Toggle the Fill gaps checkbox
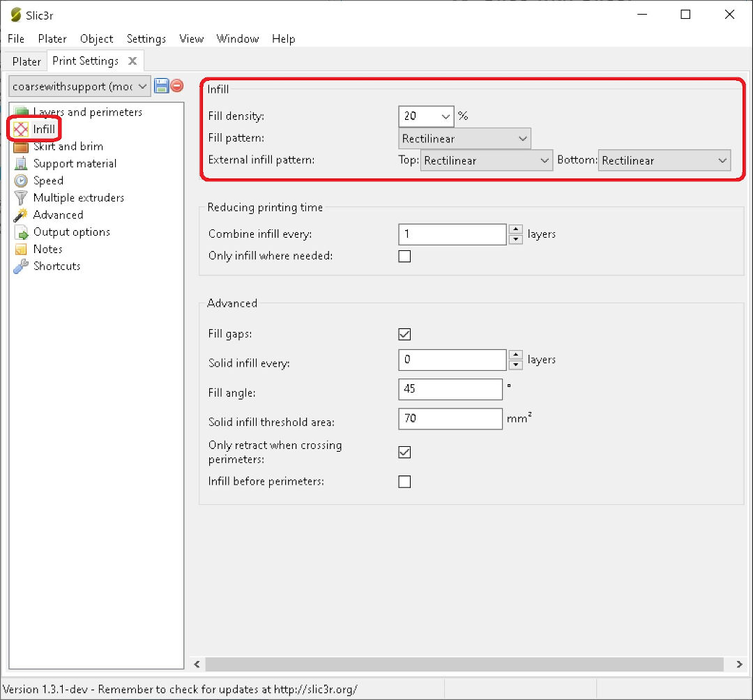The height and width of the screenshot is (700, 753). point(404,334)
